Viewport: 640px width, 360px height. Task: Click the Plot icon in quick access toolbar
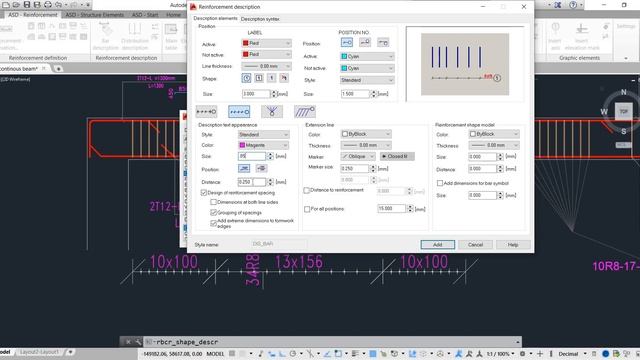click(48, 5)
